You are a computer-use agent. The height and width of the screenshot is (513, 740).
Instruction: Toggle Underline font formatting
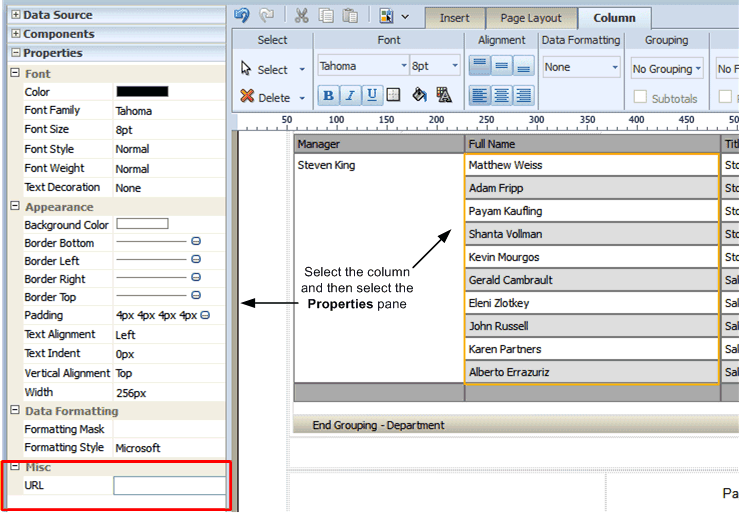tap(372, 95)
